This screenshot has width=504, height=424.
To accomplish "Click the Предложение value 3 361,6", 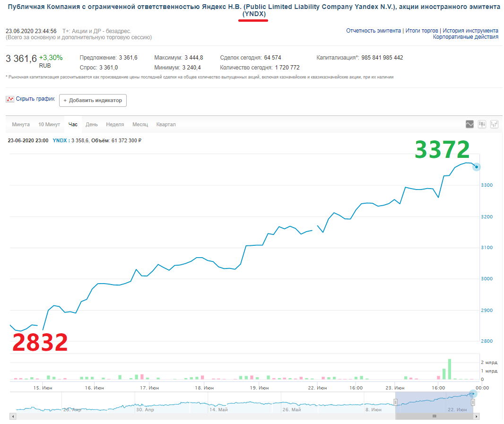I will pos(128,58).
